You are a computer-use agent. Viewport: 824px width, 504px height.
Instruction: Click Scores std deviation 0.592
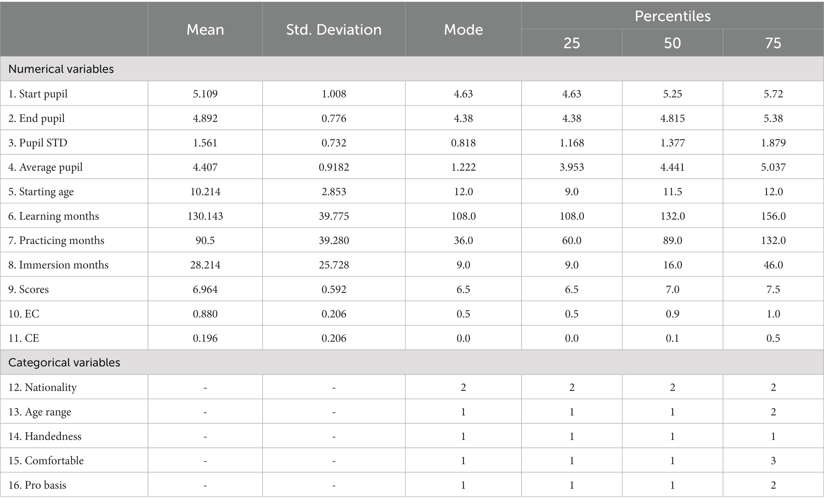334,289
